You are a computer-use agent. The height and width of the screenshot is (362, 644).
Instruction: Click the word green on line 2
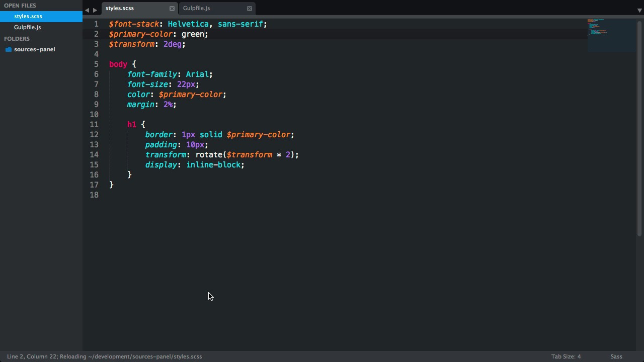(193, 34)
